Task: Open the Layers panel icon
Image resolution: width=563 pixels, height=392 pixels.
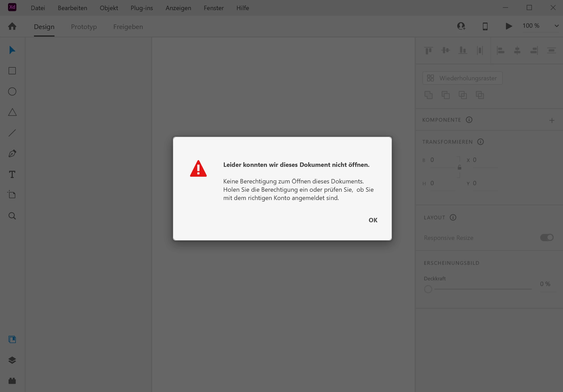Action: coord(12,360)
